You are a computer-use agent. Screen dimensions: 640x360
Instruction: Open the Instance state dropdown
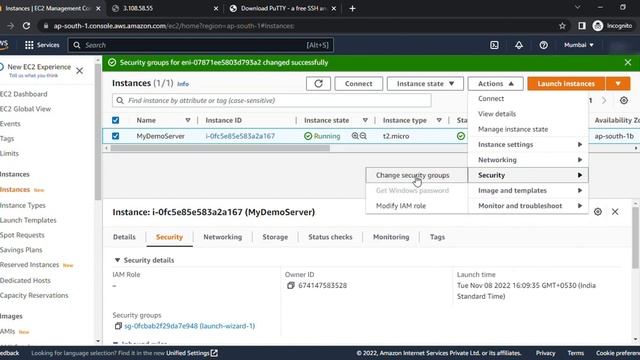[x=425, y=84]
